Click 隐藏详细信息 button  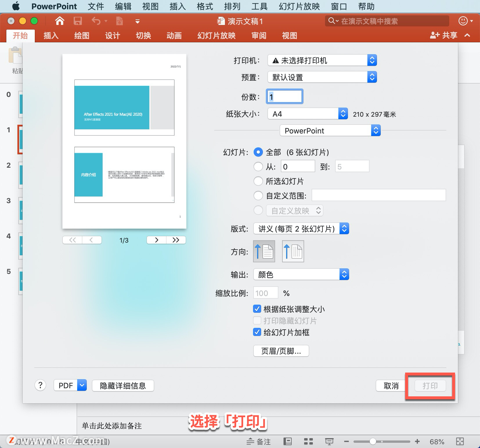123,386
